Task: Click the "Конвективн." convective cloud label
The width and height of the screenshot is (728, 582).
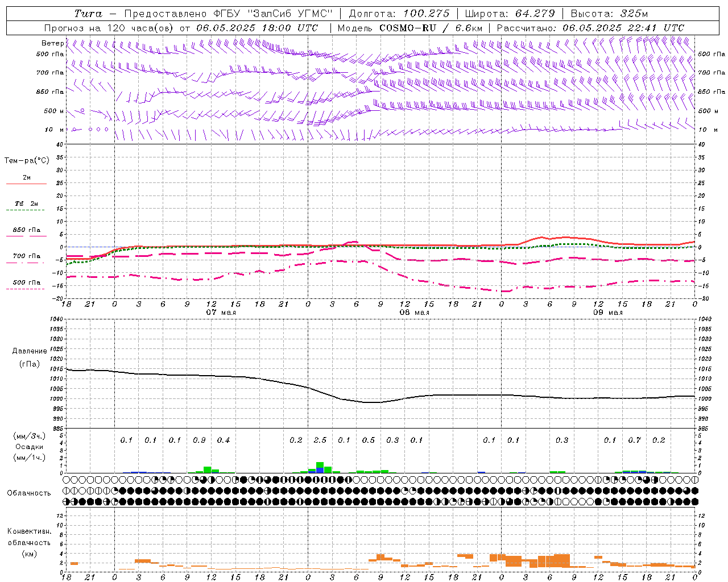Action: pyautogui.click(x=30, y=531)
